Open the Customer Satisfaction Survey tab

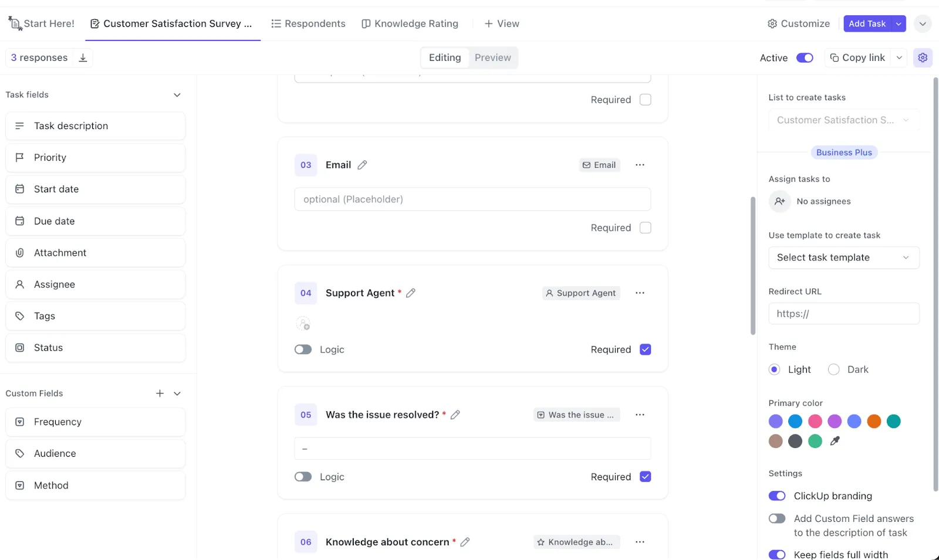[172, 23]
